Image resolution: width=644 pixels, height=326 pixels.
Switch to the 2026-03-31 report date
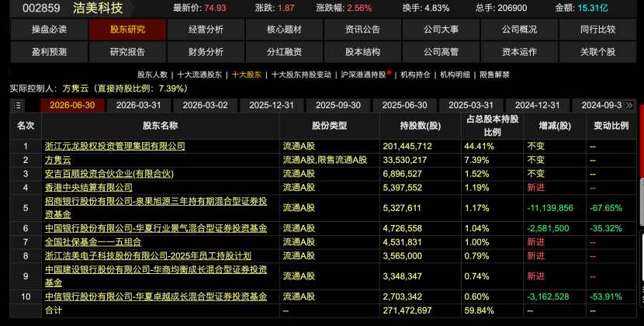139,106
